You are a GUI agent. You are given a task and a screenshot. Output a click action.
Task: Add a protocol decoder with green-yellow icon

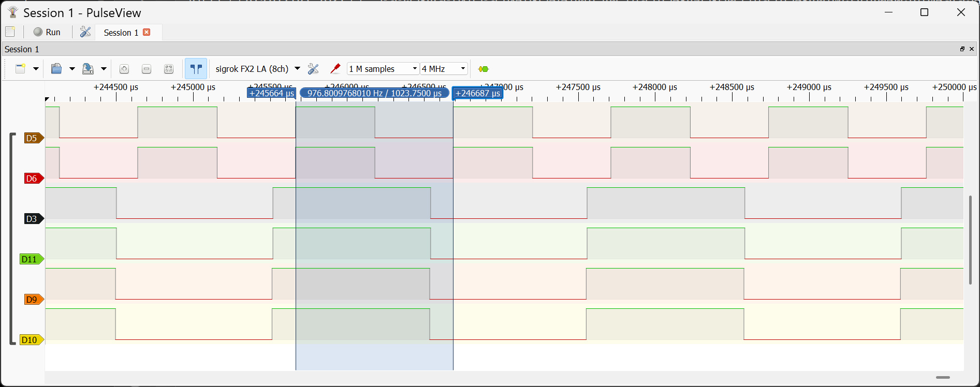click(484, 69)
